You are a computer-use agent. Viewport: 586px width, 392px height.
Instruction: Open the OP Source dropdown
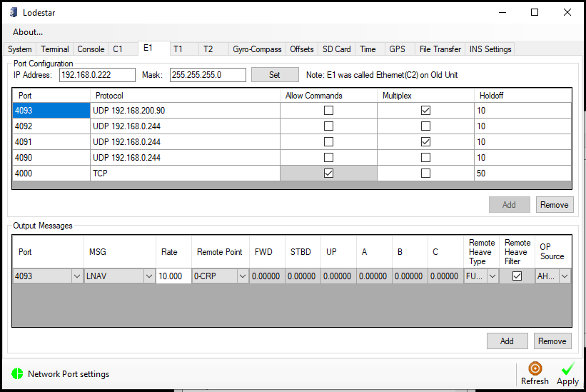(565, 276)
